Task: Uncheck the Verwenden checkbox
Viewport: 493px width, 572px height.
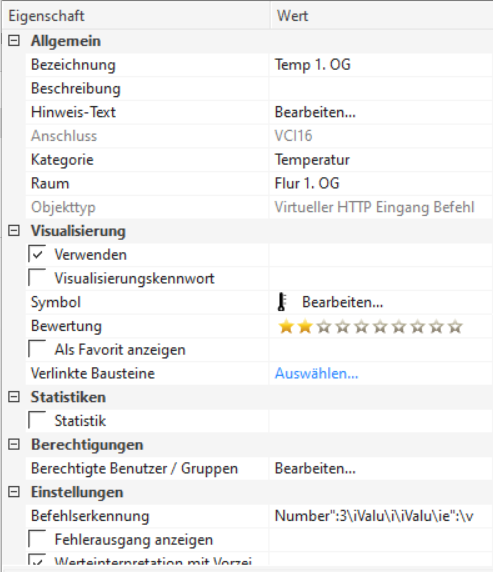Action: pyautogui.click(x=37, y=254)
